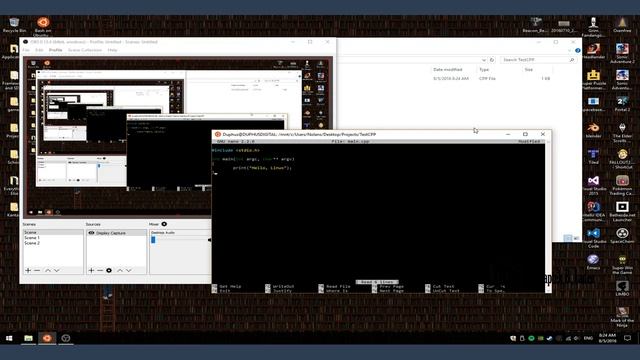Select 'Scene 2' in the Scenes list
Viewport: 640px width, 360px height.
click(x=53, y=243)
